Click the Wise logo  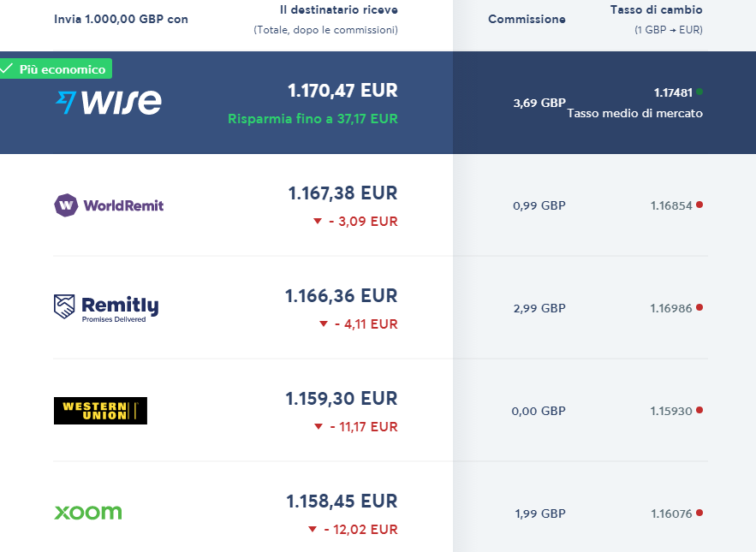pyautogui.click(x=108, y=103)
